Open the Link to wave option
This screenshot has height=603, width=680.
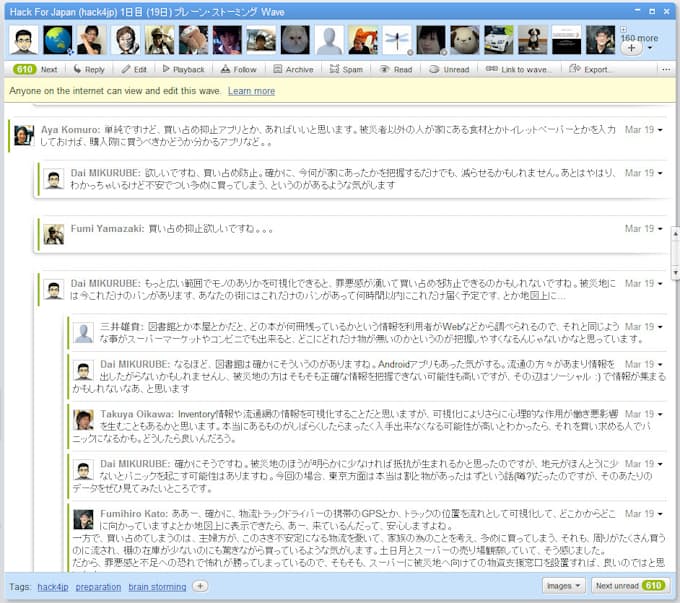(x=518, y=70)
